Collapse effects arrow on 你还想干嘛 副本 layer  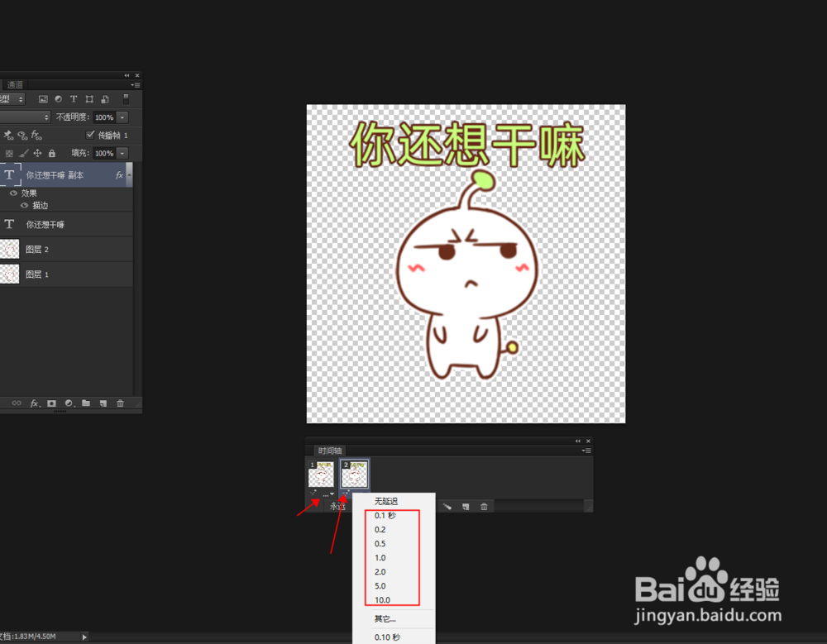point(129,174)
